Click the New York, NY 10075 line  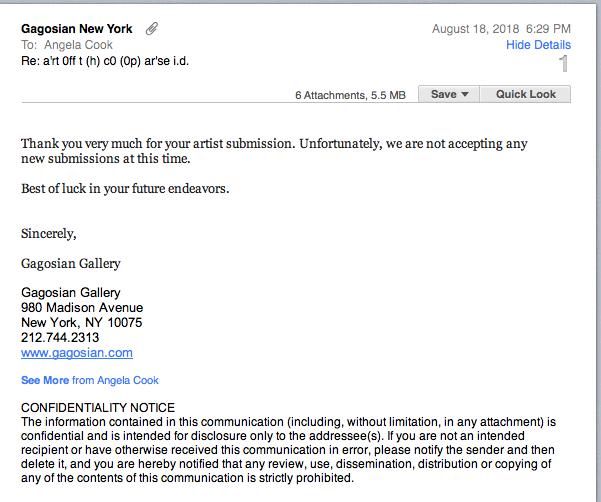82,323
